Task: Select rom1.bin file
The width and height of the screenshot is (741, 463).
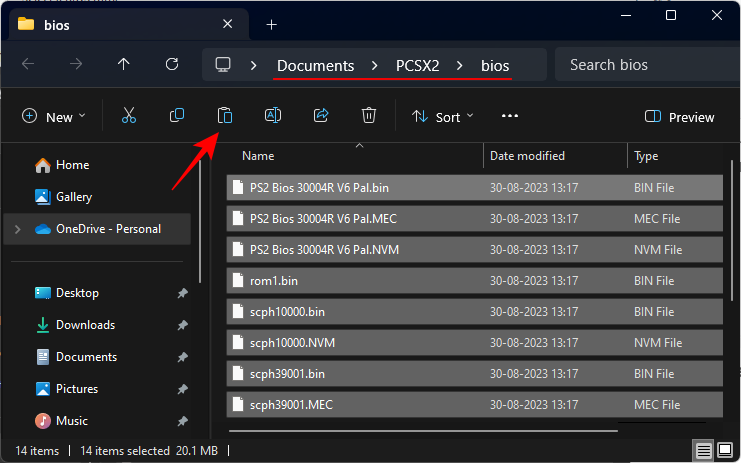Action: (474, 281)
